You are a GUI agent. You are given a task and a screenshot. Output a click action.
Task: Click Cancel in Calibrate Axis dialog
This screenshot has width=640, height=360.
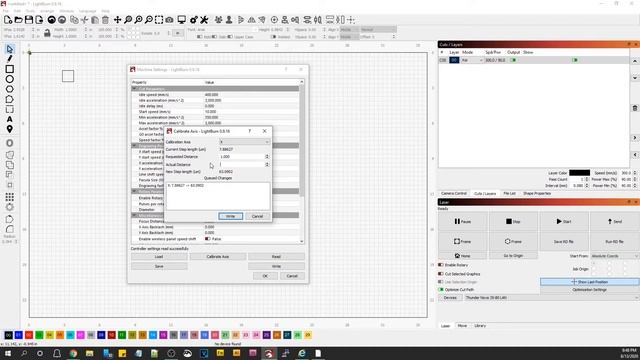pos(258,216)
